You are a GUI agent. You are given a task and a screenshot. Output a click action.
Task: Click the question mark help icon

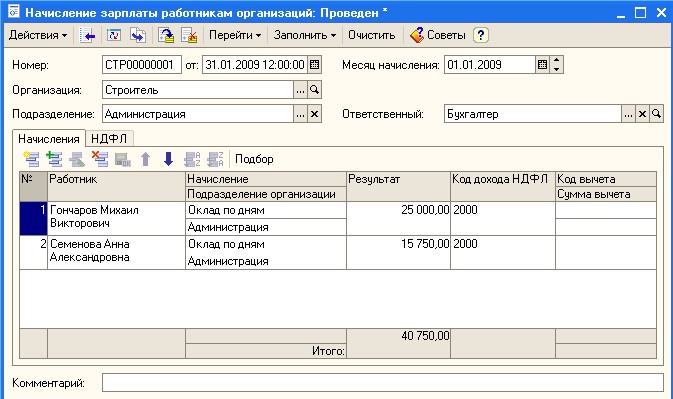point(481,35)
